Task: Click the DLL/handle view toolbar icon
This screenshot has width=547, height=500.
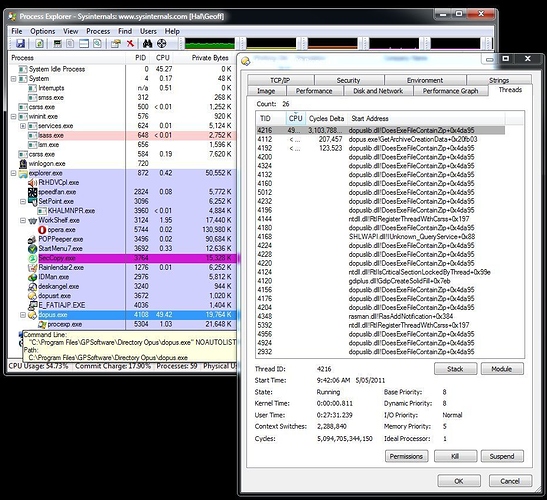Action: coord(97,44)
